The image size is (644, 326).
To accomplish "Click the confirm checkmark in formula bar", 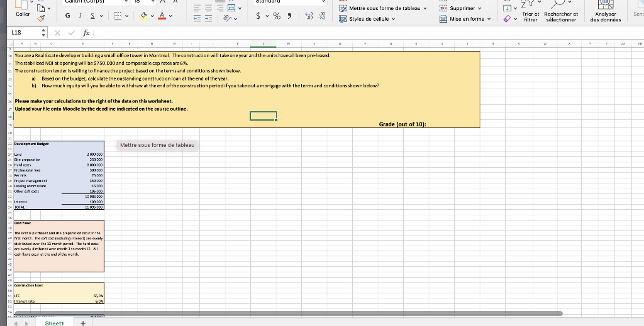I will coord(72,33).
